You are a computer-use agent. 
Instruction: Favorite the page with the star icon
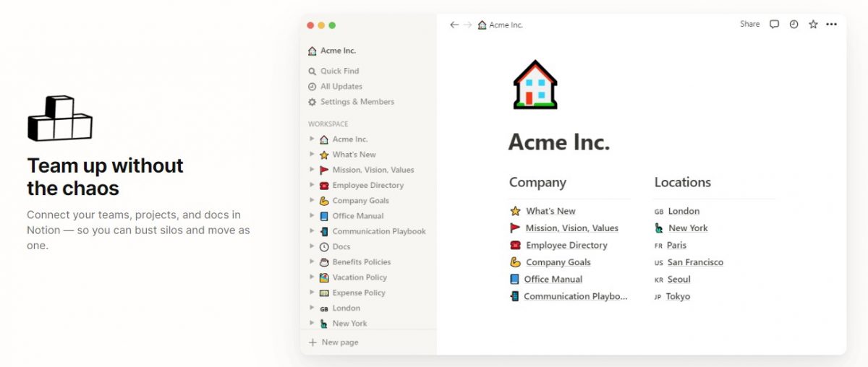(x=813, y=25)
